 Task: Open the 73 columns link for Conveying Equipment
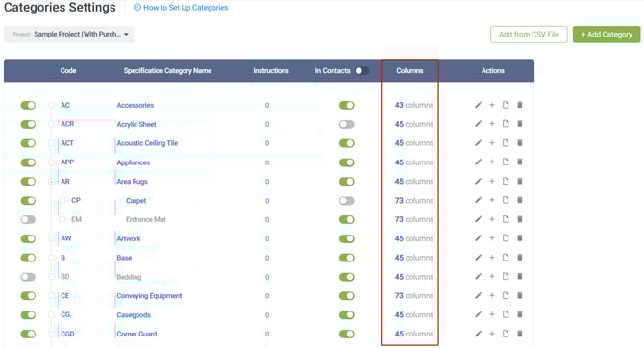414,296
